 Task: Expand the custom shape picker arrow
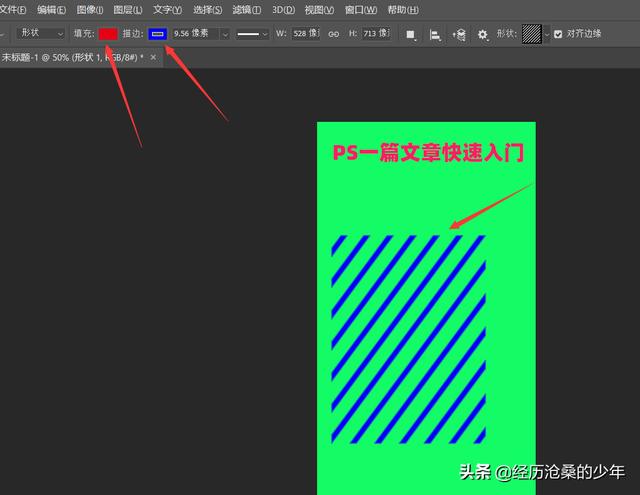547,35
